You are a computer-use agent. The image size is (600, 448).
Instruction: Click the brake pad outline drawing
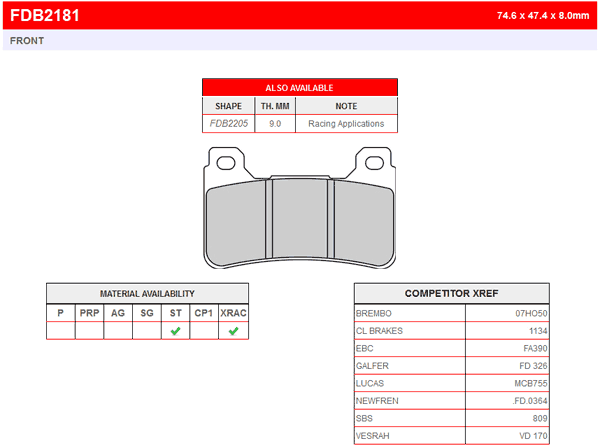[x=300, y=208]
